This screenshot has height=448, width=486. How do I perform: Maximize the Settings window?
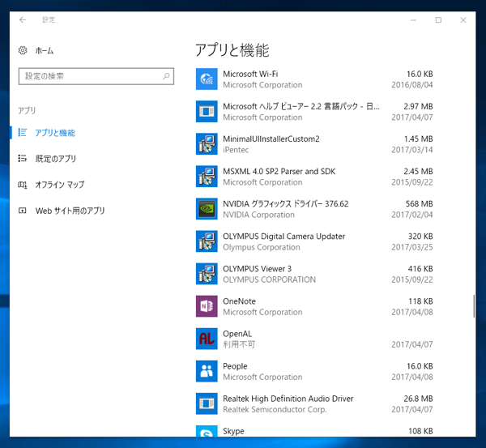coord(438,19)
